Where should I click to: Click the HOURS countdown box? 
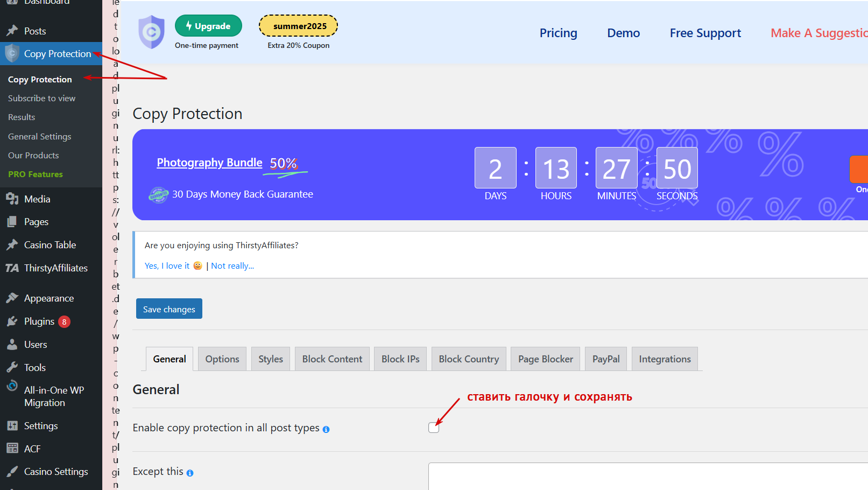[x=556, y=168]
